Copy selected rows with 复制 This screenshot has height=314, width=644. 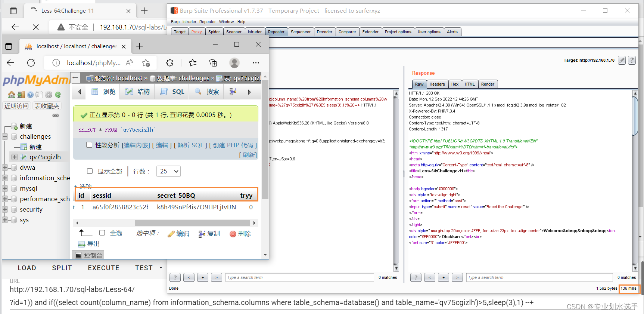pos(209,234)
